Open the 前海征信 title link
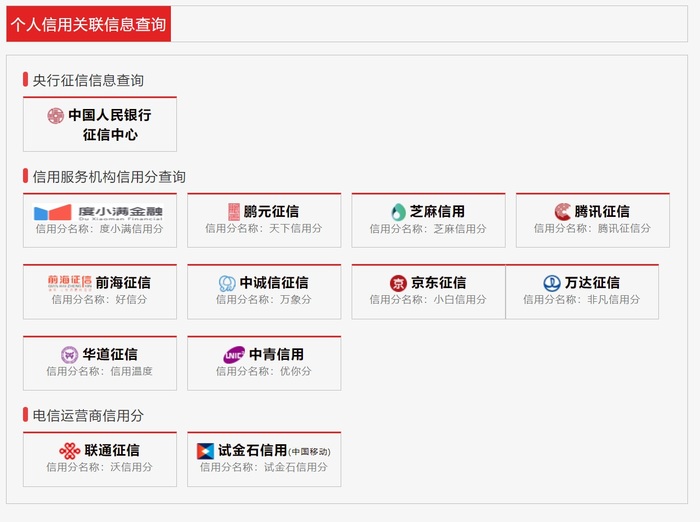Image resolution: width=700 pixels, height=522 pixels. tap(123, 283)
